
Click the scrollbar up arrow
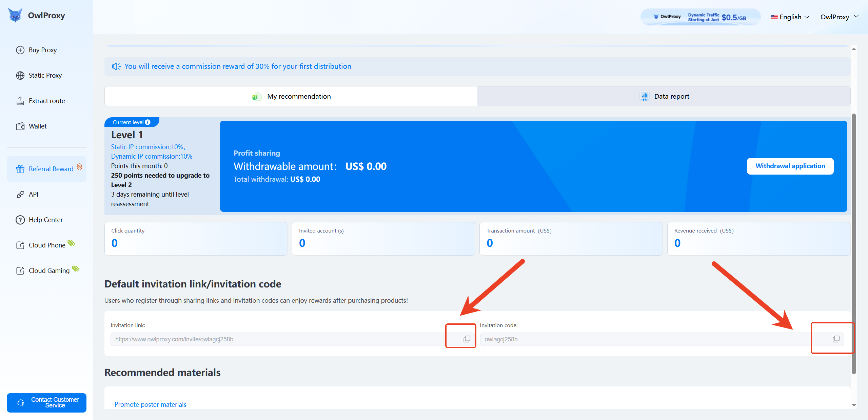pyautogui.click(x=854, y=49)
